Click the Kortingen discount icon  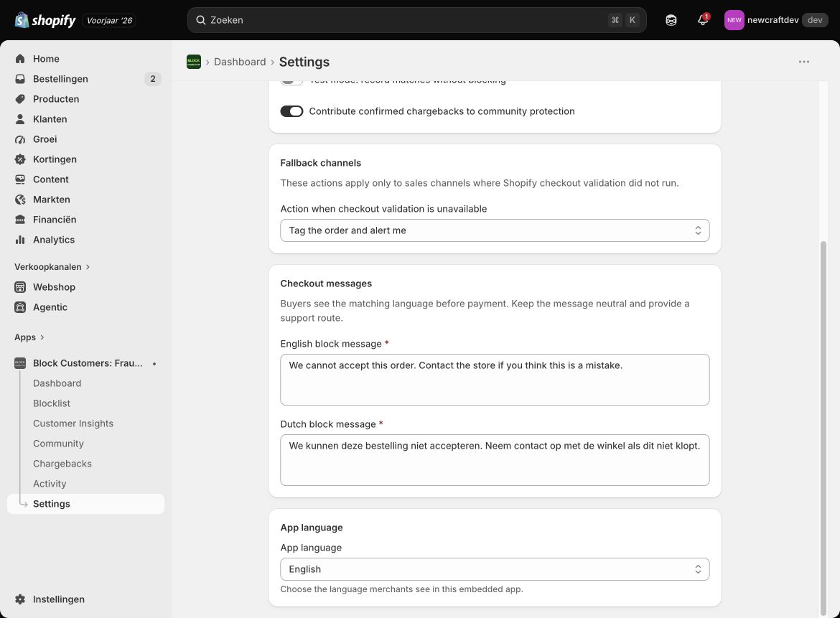tap(20, 159)
